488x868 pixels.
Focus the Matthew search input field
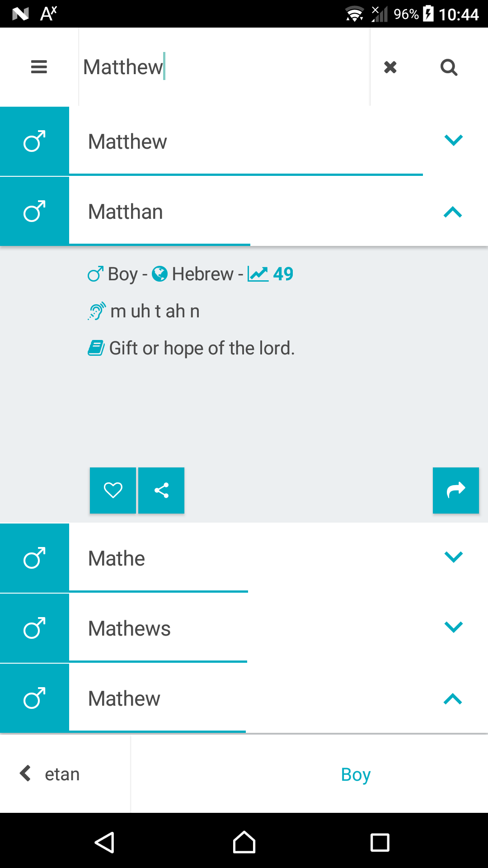(224, 67)
